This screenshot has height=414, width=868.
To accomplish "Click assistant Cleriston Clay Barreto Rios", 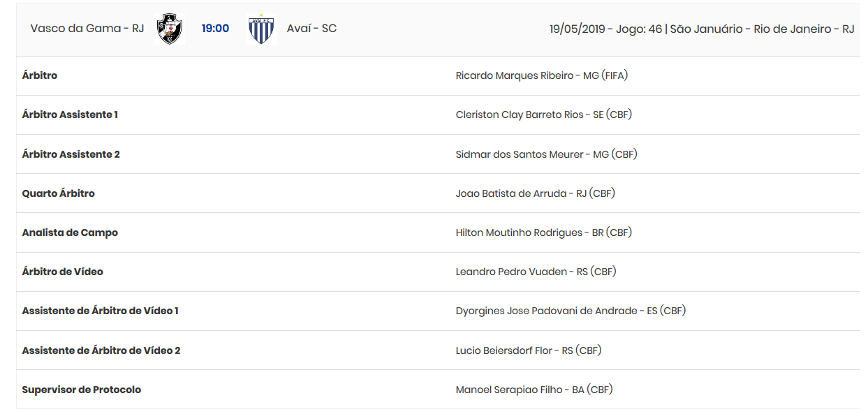I will click(x=543, y=114).
